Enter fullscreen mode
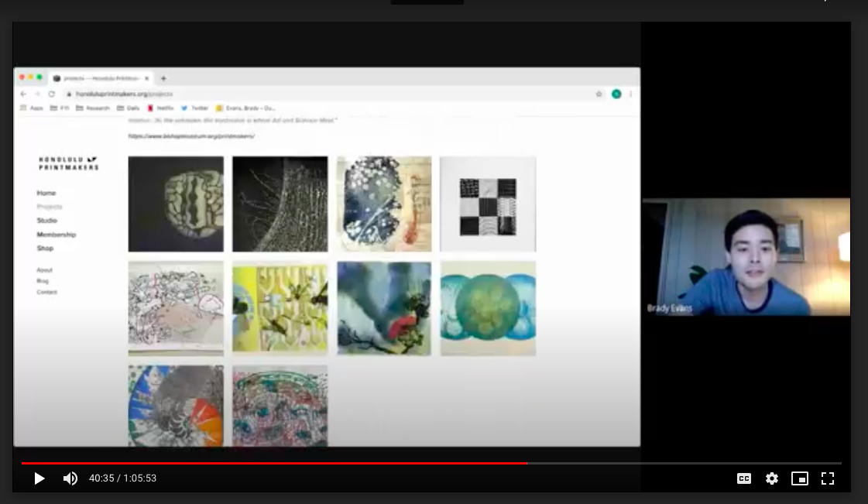 [x=828, y=478]
